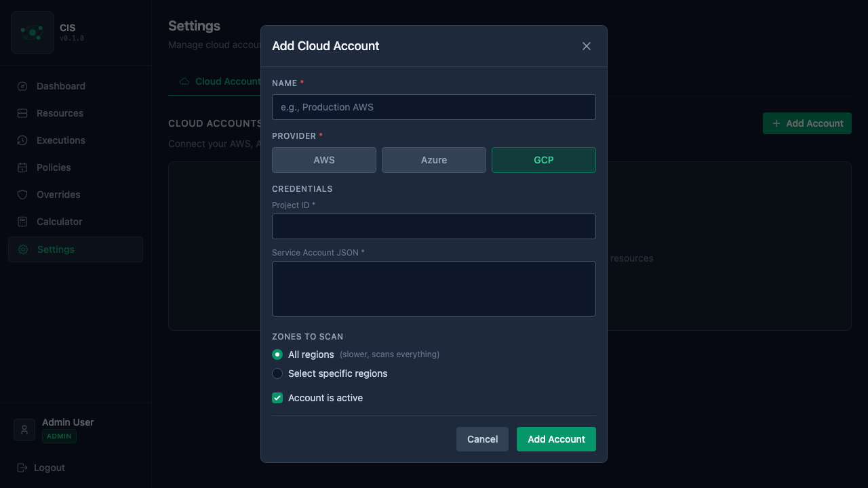Open the Dashboard page
Viewport: 868px width, 488px height.
[75, 86]
